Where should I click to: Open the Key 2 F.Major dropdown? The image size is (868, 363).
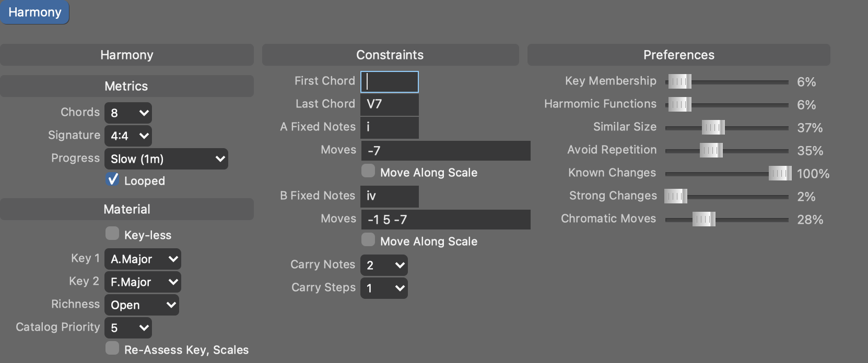tap(143, 282)
